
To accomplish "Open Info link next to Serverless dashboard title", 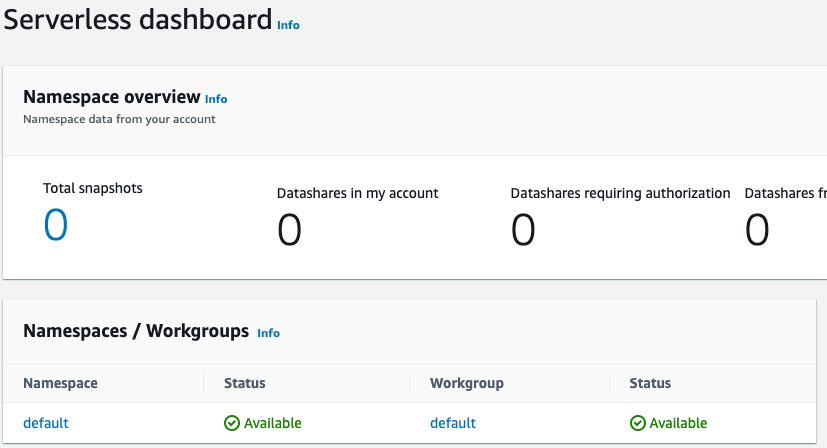I will point(288,25).
